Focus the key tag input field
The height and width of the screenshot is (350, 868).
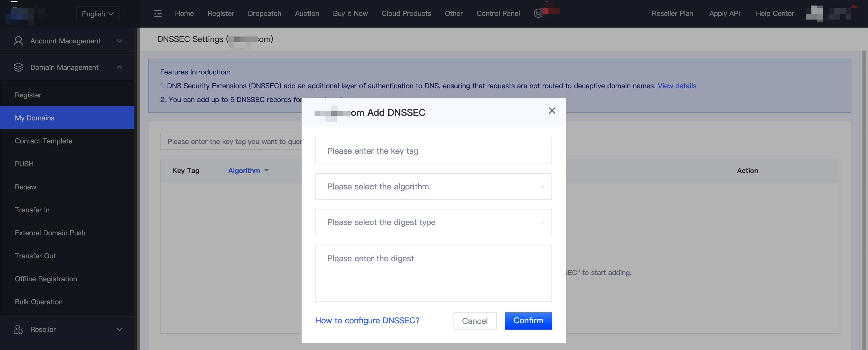tap(433, 151)
